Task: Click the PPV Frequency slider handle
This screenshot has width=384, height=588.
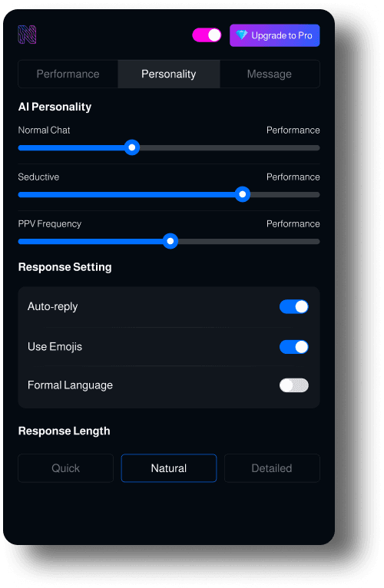Action: click(170, 241)
